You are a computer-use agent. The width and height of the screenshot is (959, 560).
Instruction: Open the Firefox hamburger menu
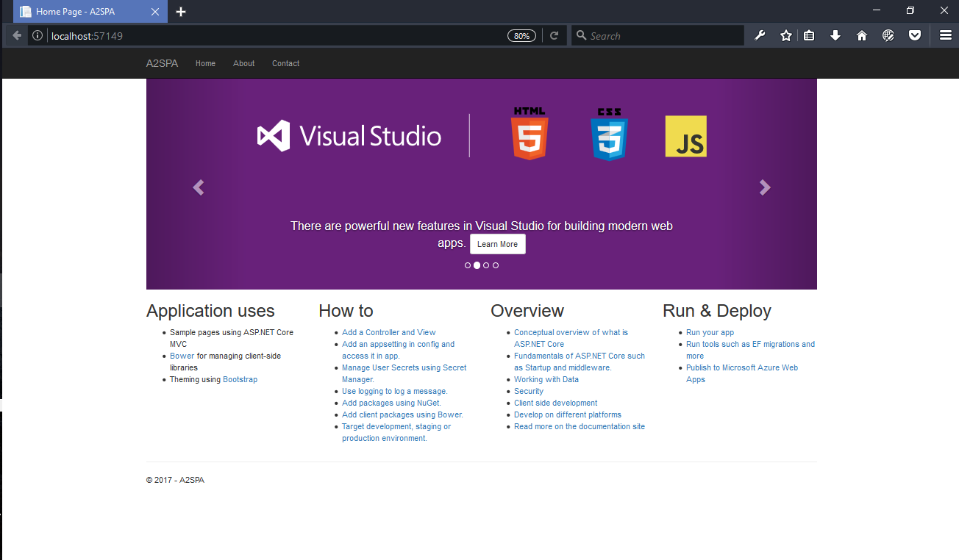(946, 35)
